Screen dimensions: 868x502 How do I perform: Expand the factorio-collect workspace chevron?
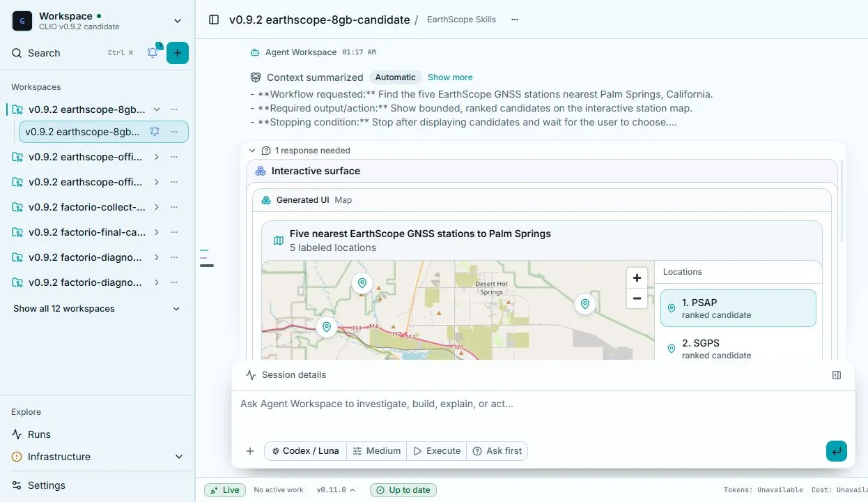[157, 207]
